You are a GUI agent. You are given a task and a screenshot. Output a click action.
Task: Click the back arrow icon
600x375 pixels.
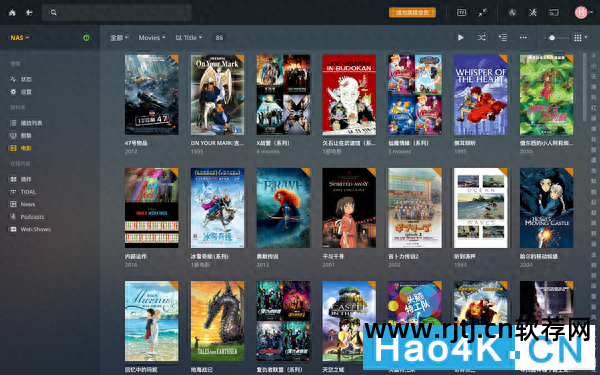pyautogui.click(x=29, y=13)
